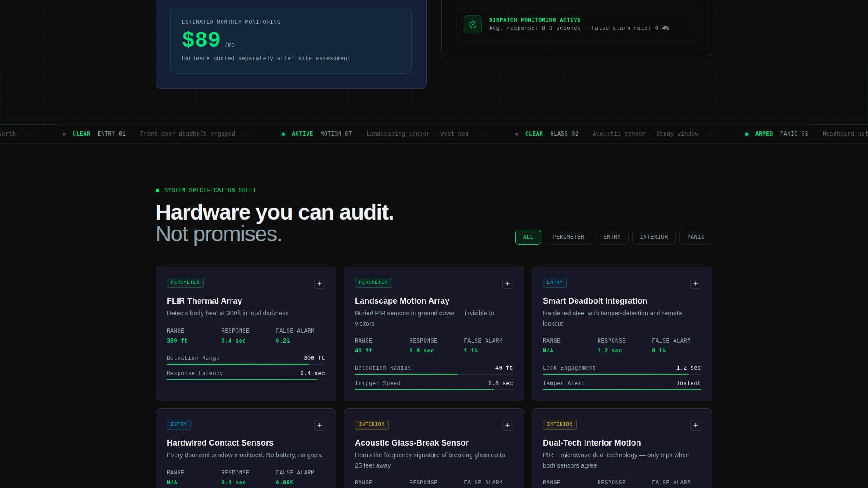Click the PERIMETER badge on FLIR Thermal Array
Viewport: 868px width, 488px height.
[x=185, y=283]
